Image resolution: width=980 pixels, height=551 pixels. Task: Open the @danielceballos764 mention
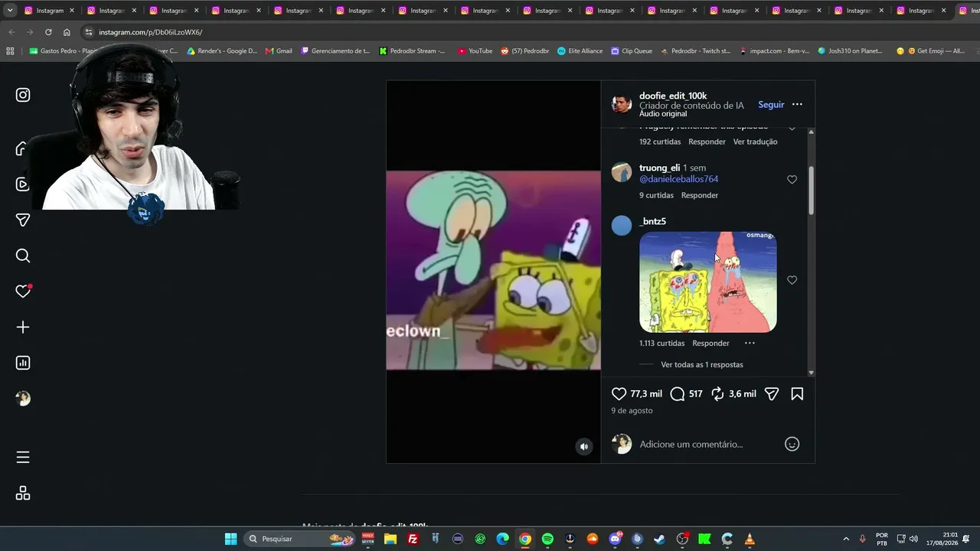[x=678, y=179]
